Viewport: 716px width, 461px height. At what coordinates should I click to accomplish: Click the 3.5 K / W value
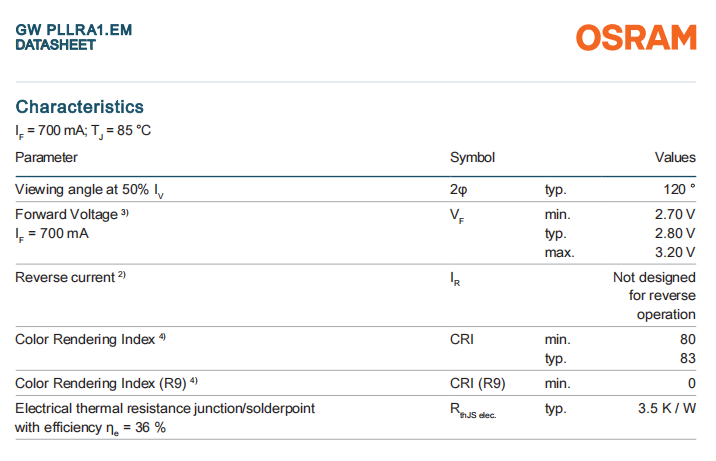tap(668, 409)
